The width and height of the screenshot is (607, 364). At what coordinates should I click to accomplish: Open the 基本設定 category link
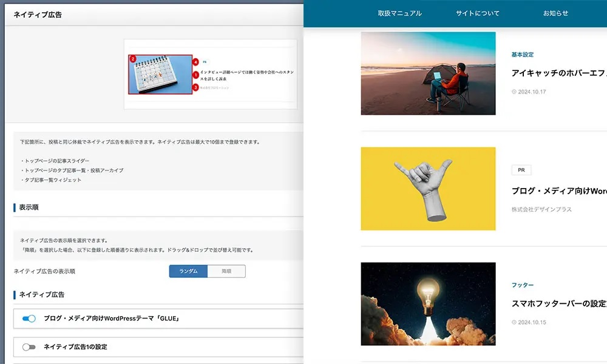(523, 55)
